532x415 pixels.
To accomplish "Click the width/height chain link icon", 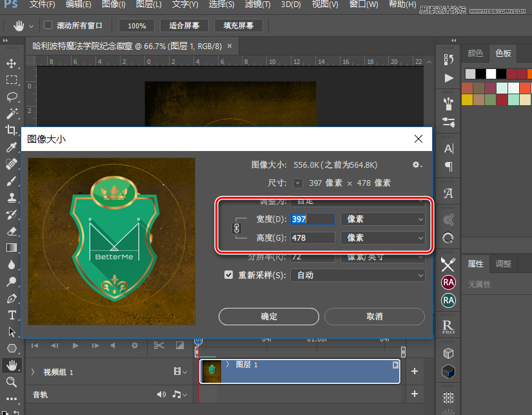I will pos(236,228).
